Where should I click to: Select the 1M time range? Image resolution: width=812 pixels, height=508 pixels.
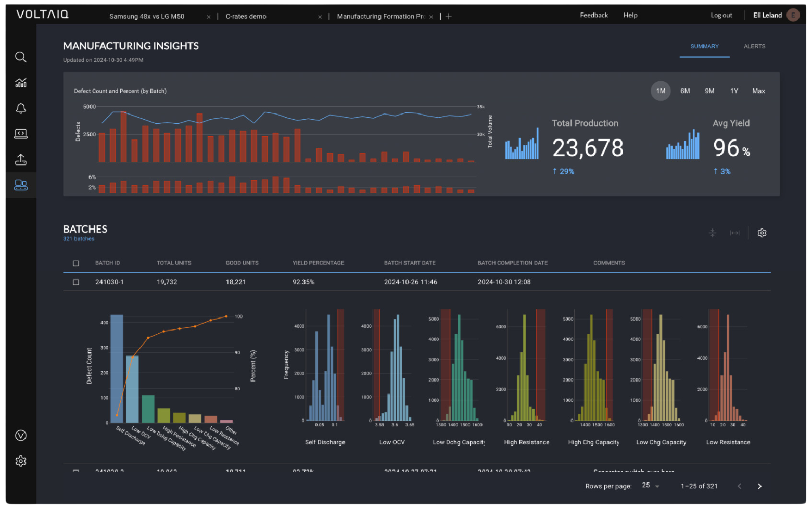661,91
